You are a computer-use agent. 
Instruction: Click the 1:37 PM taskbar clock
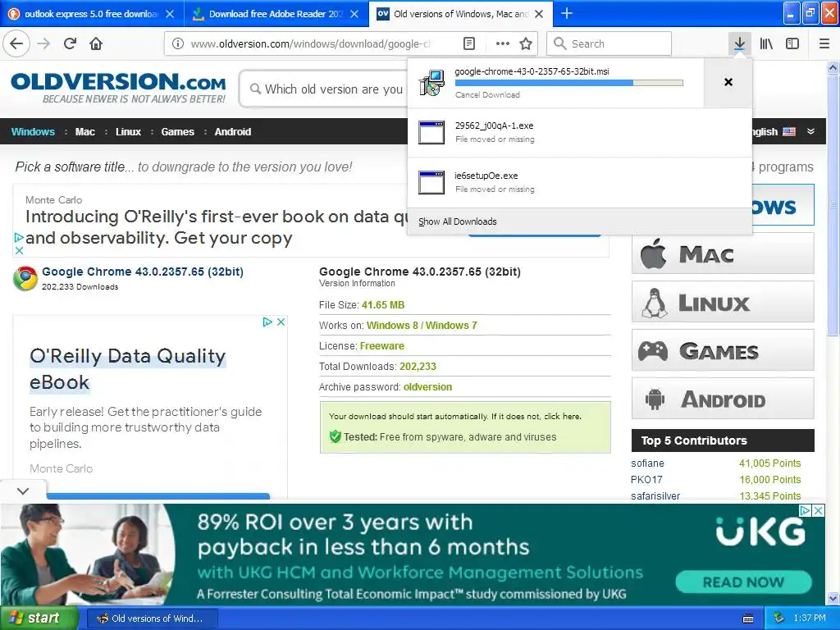tap(810, 619)
